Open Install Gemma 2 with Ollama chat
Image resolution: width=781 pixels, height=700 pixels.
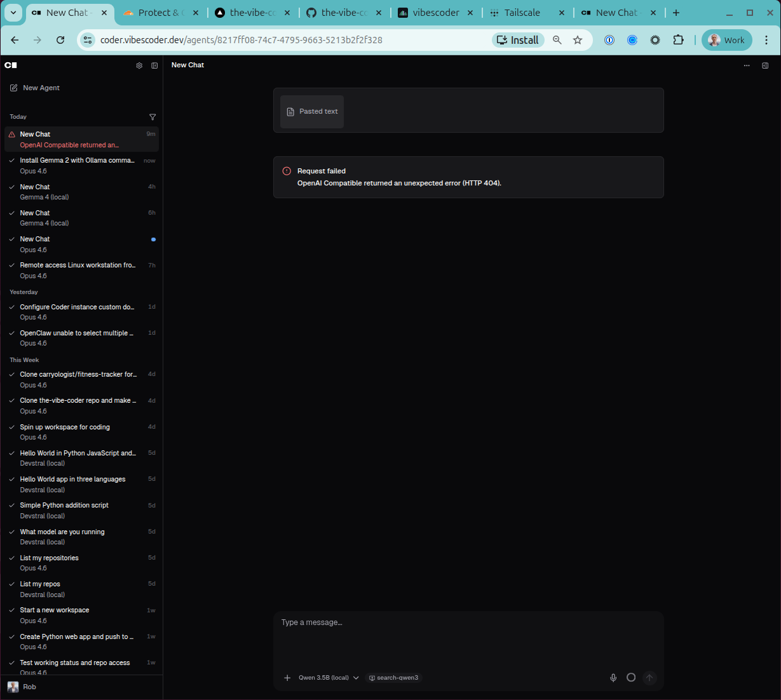pos(81,166)
